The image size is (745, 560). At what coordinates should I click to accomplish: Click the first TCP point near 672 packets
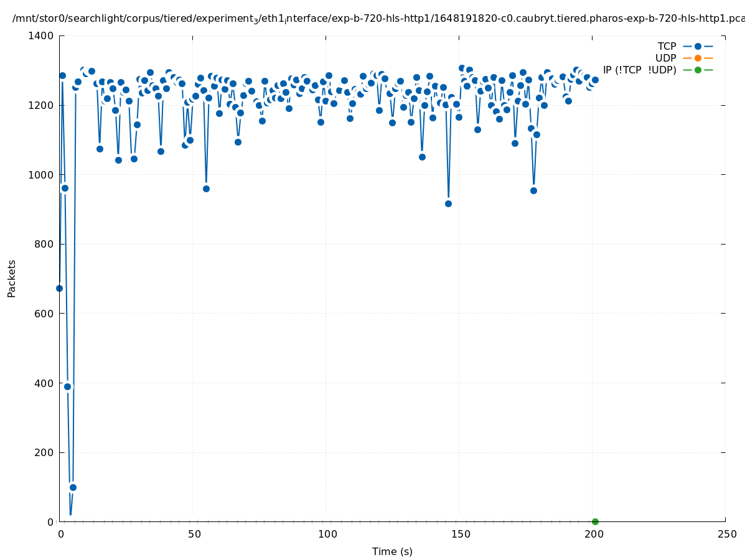(x=60, y=288)
